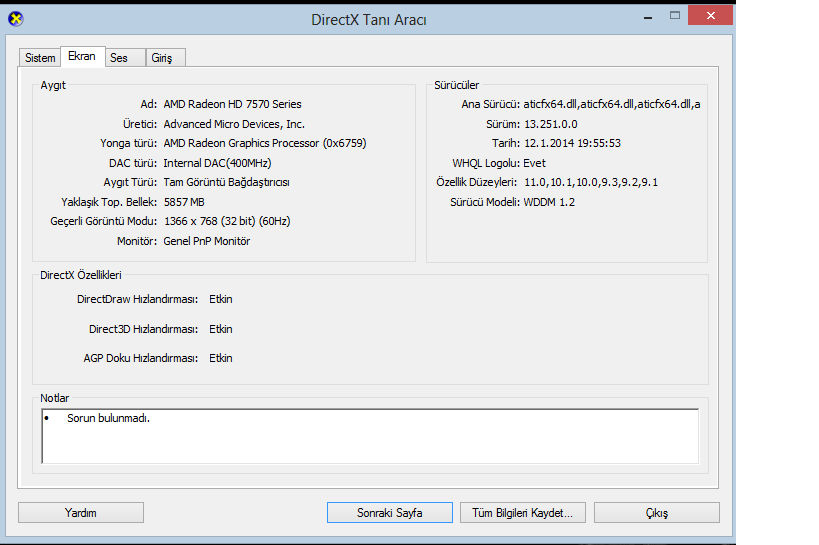Maximize the DirectX Tanı Aracı window

[x=675, y=16]
